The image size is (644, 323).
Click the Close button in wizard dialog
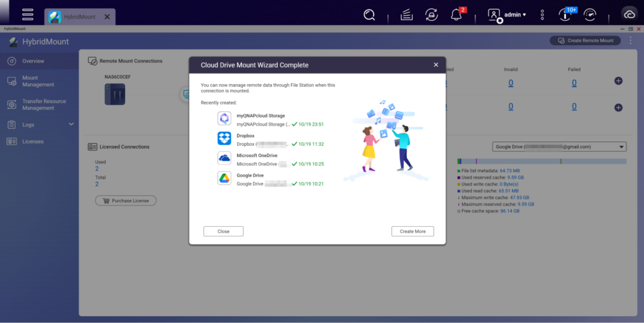[x=223, y=231]
